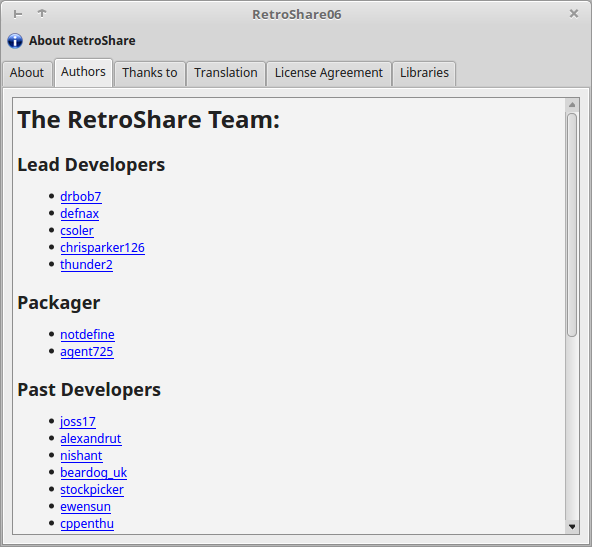Open the joss17 past developer link
592x547 pixels.
(78, 421)
